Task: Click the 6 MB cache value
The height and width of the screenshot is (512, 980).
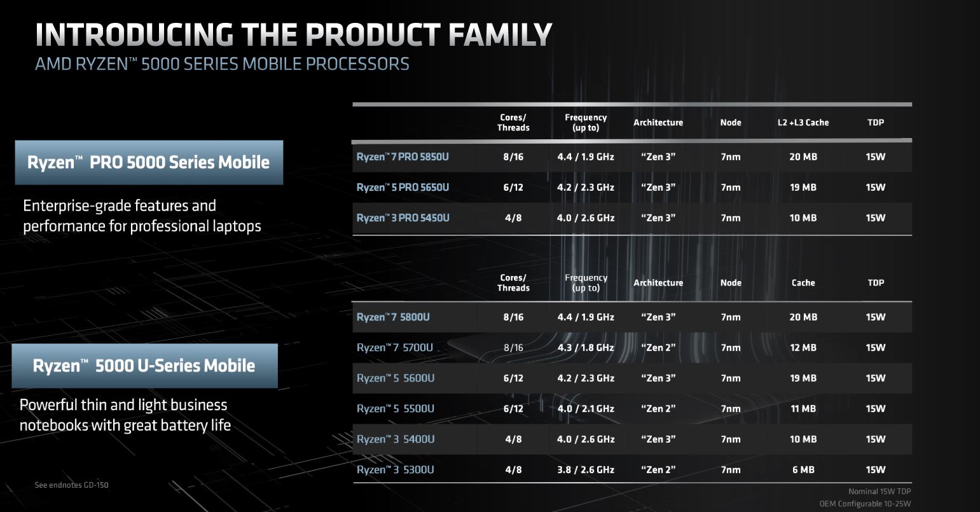Action: (803, 469)
